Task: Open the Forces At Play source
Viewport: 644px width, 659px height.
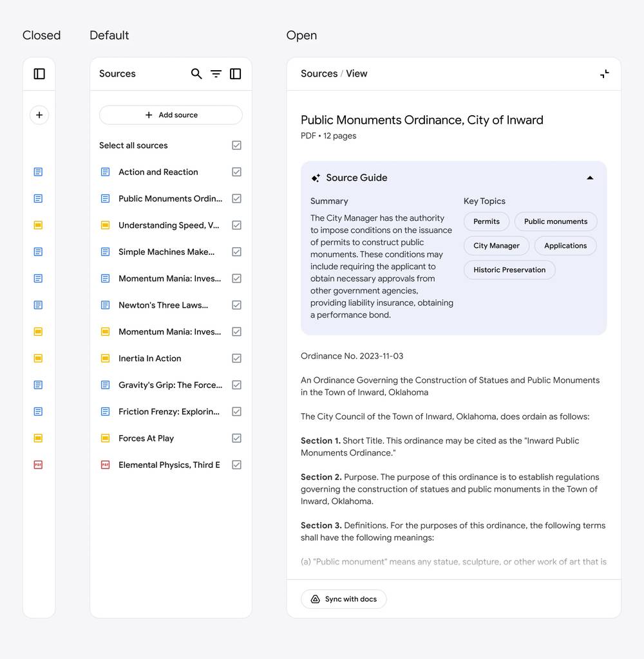Action: (146, 438)
